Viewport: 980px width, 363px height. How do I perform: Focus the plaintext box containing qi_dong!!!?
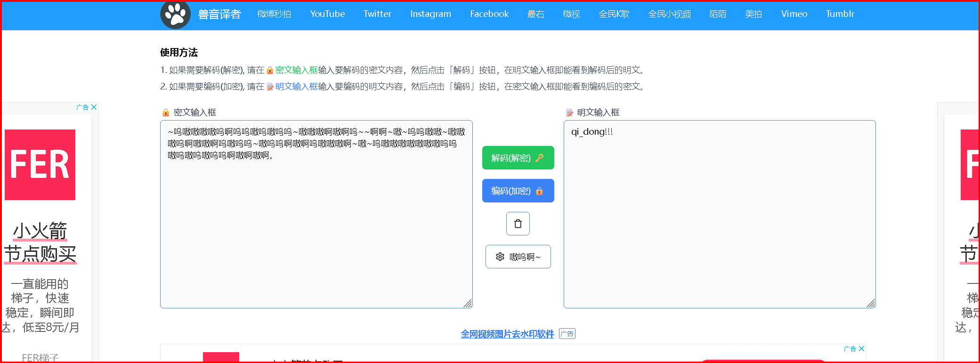[x=720, y=214]
